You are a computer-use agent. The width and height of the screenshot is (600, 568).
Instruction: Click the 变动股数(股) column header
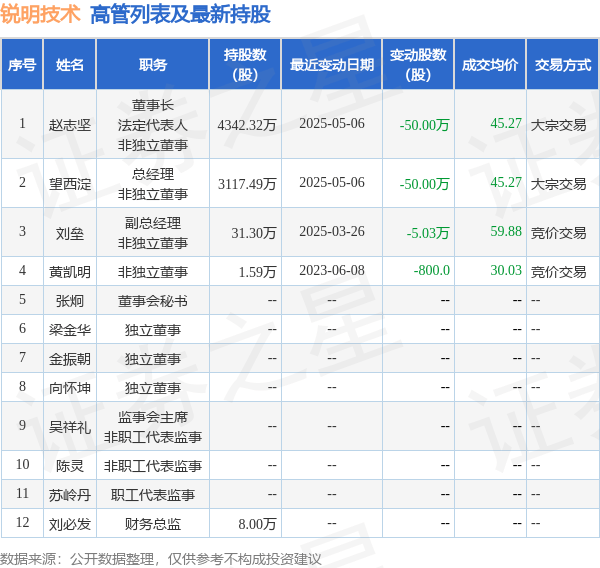pyautogui.click(x=418, y=64)
